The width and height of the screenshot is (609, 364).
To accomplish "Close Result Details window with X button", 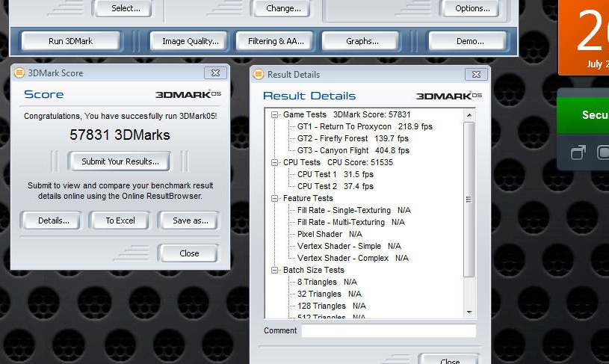I will [x=476, y=74].
